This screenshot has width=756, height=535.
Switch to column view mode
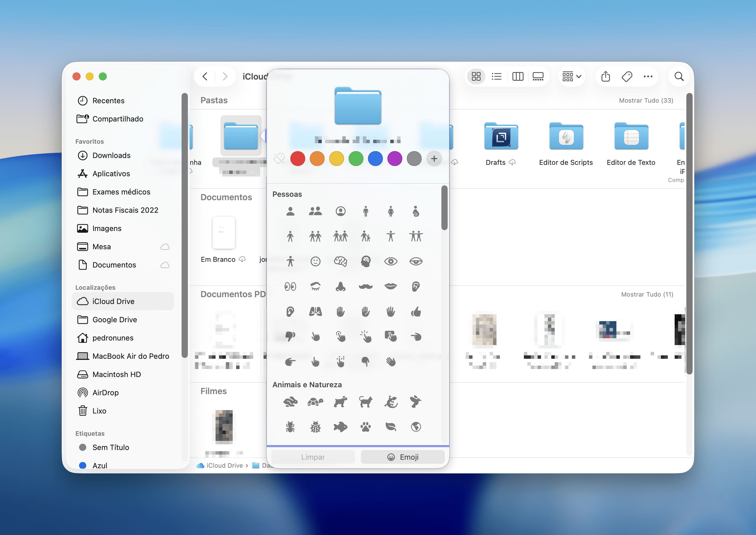pyautogui.click(x=517, y=76)
